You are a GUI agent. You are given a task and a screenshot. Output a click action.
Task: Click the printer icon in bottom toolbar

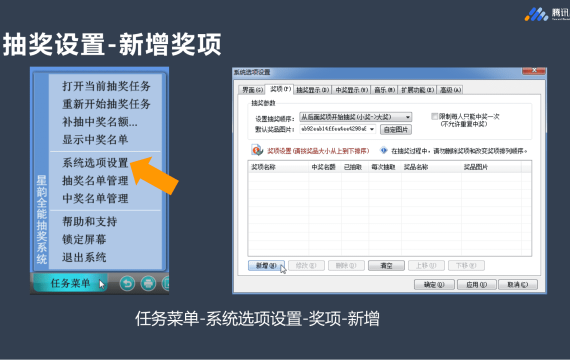coord(148,283)
